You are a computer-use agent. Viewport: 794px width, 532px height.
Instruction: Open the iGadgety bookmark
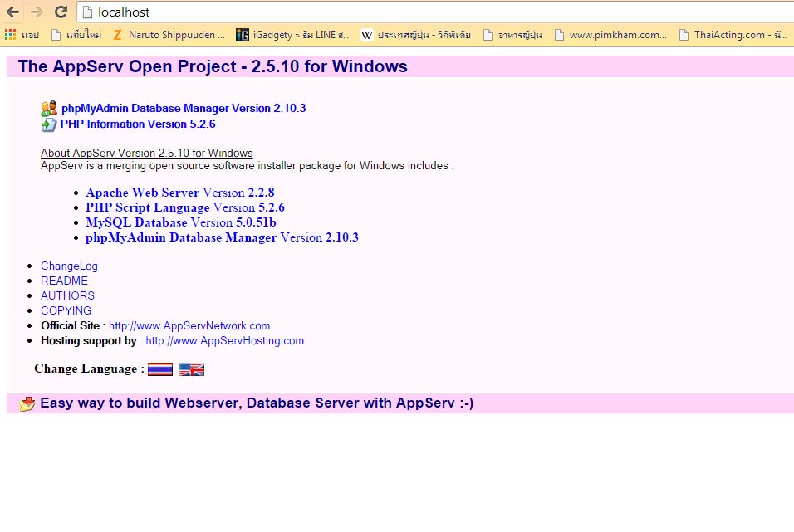click(292, 34)
